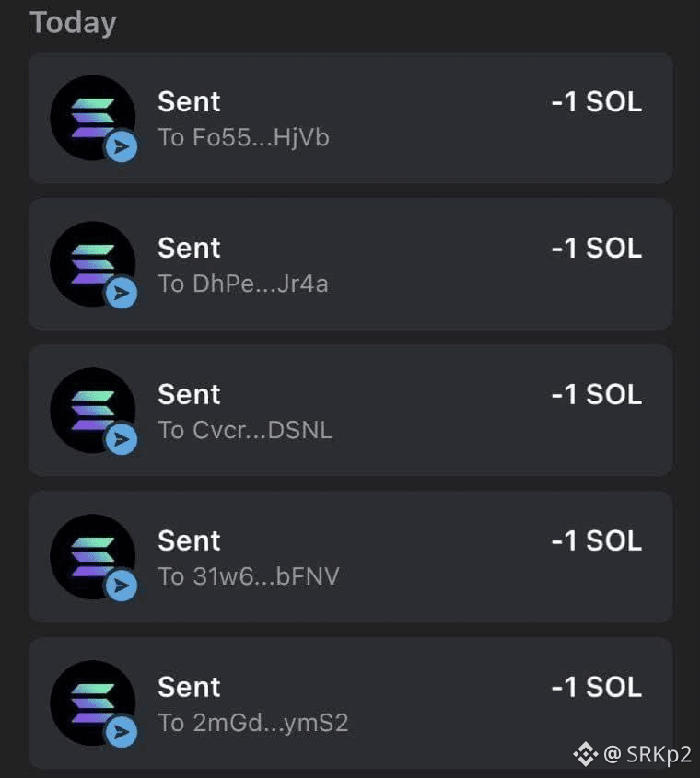Open the address To 2mGd...ymS2
This screenshot has height=778, width=700.
pos(253,723)
